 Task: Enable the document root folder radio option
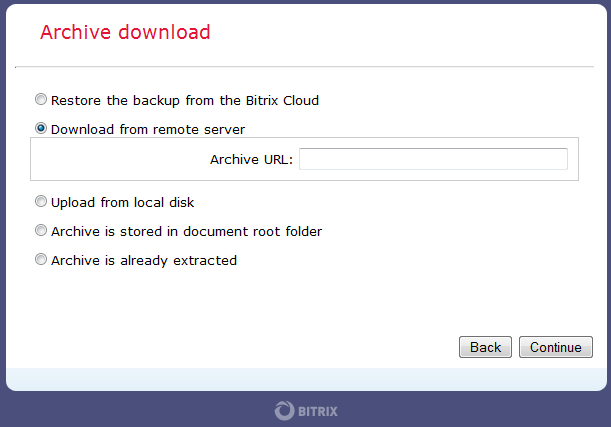coord(41,230)
